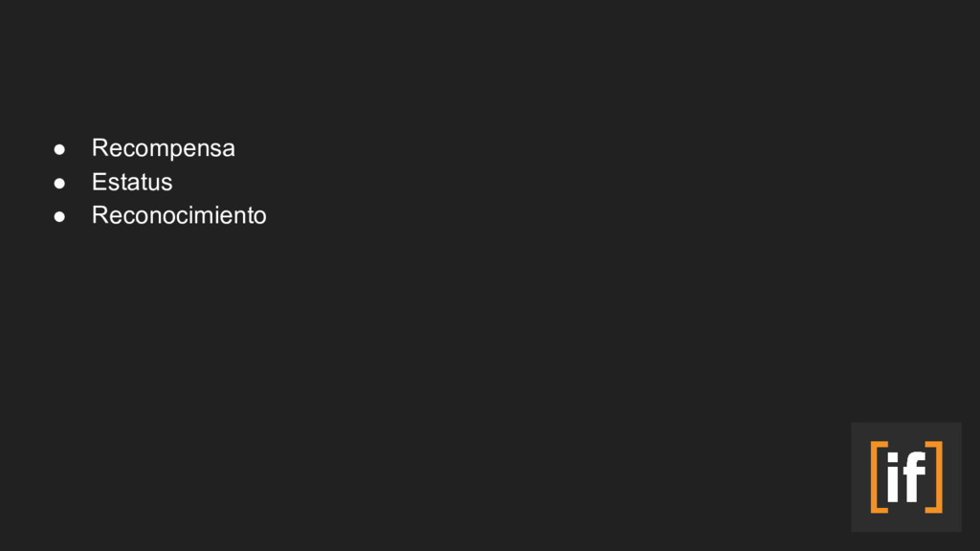Screen dimensions: 980x551
Task: Select the Recompensa bullet text
Action: (x=163, y=148)
